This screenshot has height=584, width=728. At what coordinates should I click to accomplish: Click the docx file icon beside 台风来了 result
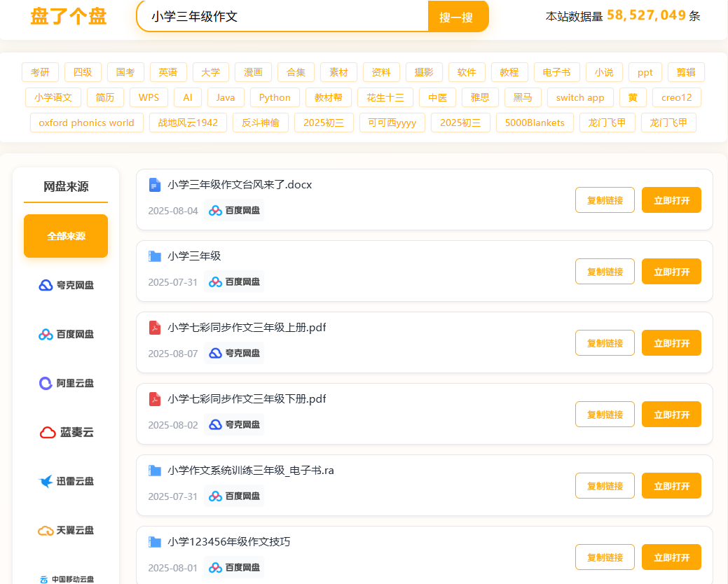[x=154, y=184]
